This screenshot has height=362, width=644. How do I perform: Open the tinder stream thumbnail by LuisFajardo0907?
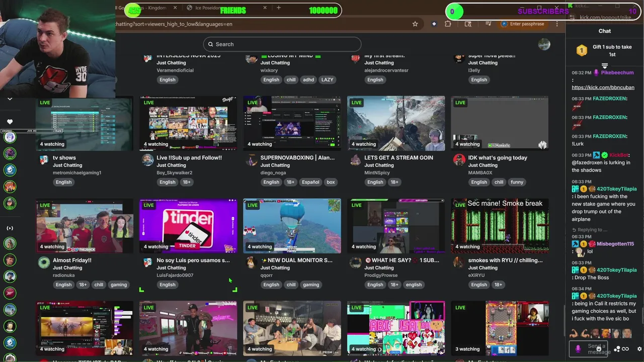188,226
